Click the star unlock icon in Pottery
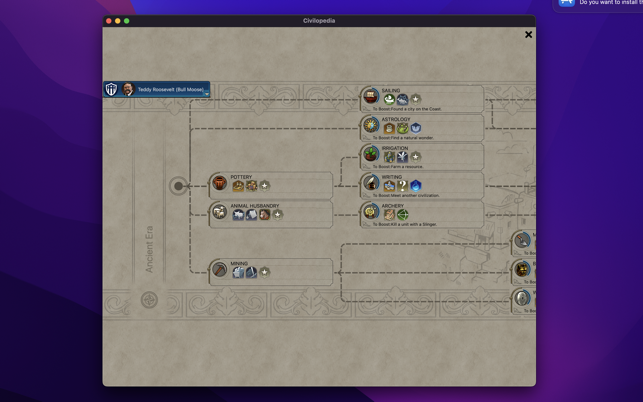The image size is (643, 402). 264,186
